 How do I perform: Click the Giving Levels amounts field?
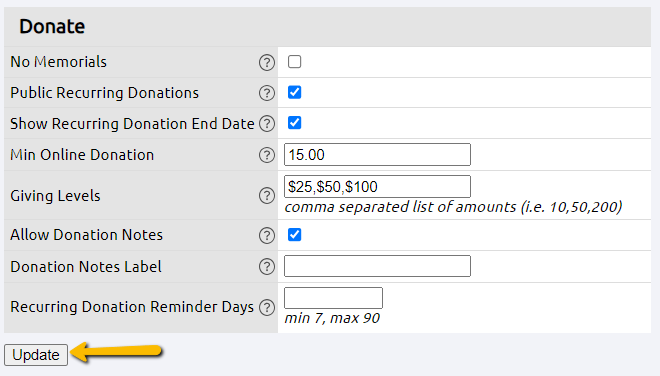tap(377, 187)
